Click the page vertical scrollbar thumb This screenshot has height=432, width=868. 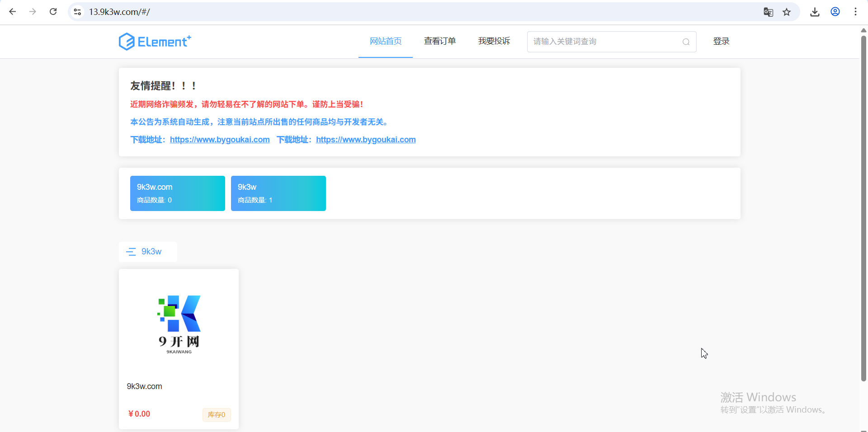[x=863, y=208]
